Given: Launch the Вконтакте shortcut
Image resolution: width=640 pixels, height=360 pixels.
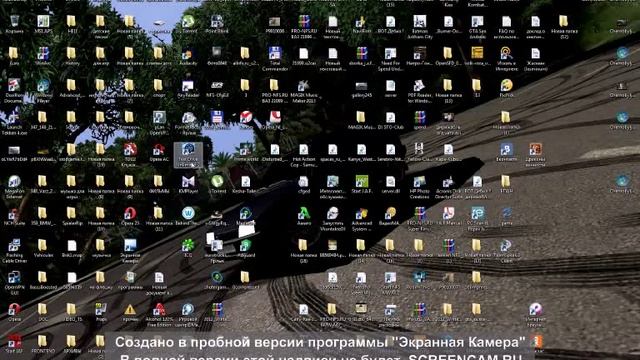Looking at the screenshot, I should (x=506, y=152).
